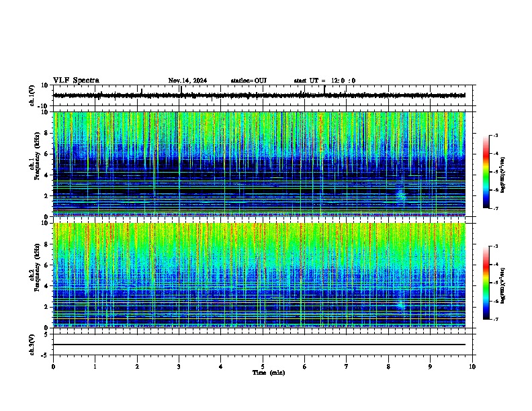Click the flat ch.3 voltage trace line
Image resolution: width=532 pixels, height=411 pixels.
(x=259, y=345)
